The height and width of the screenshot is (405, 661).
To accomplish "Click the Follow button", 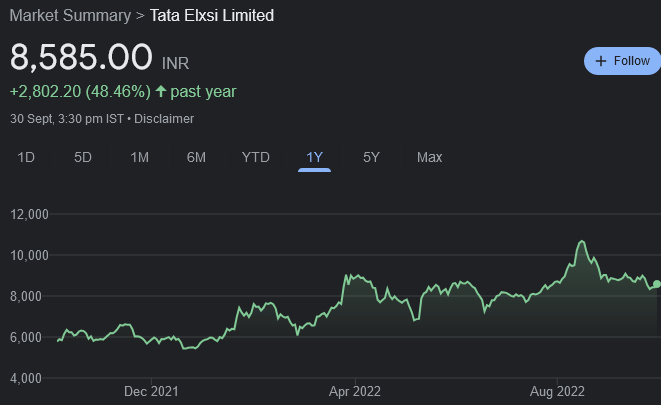I will (x=622, y=61).
